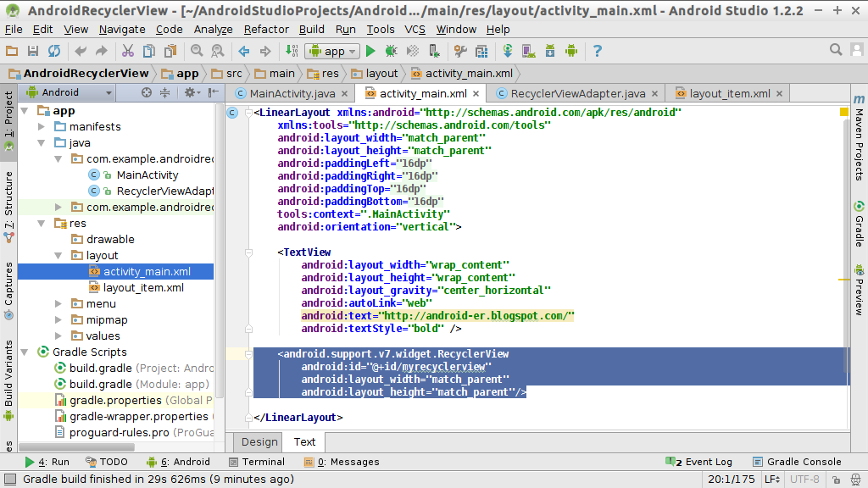Open the AVD Manager icon
Image resolution: width=868 pixels, height=488 pixels.
[x=529, y=51]
